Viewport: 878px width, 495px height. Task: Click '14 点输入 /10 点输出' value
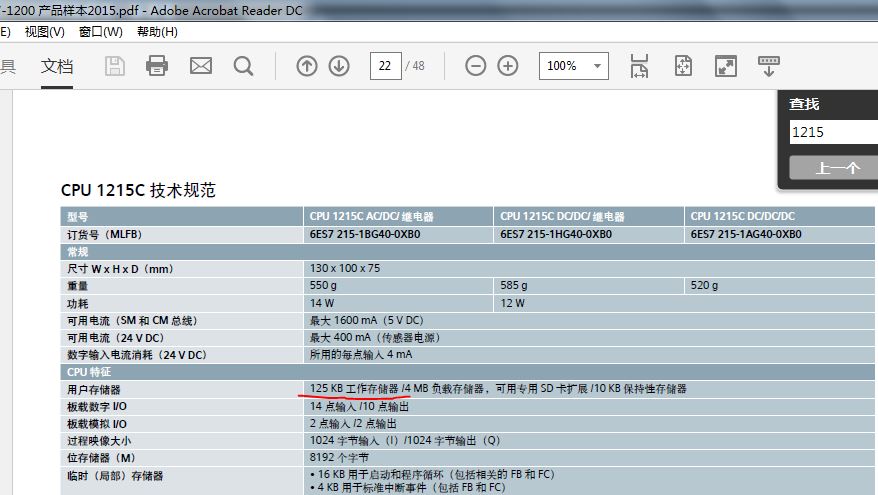(359, 406)
